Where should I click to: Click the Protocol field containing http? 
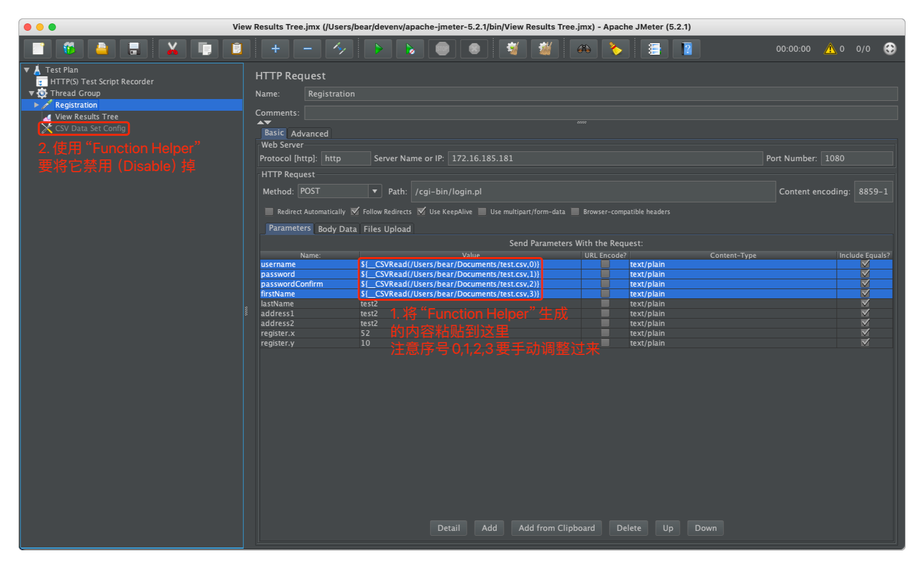click(346, 158)
